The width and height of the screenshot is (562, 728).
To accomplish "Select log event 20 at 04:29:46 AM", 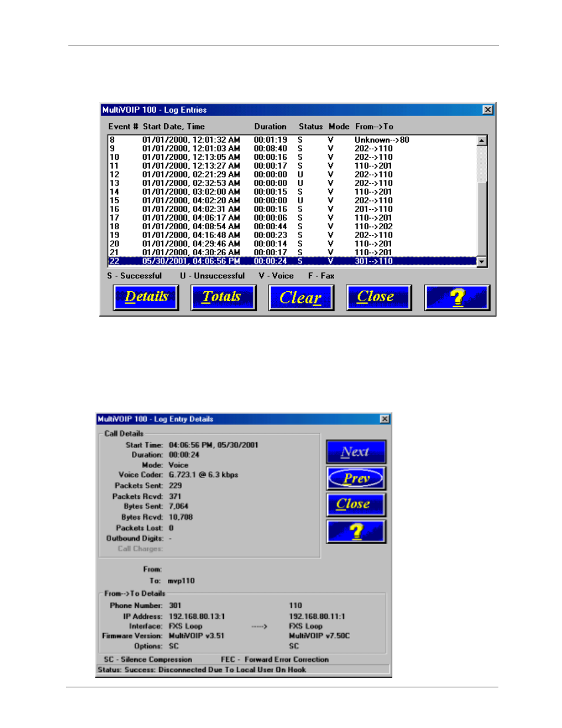I will point(292,243).
